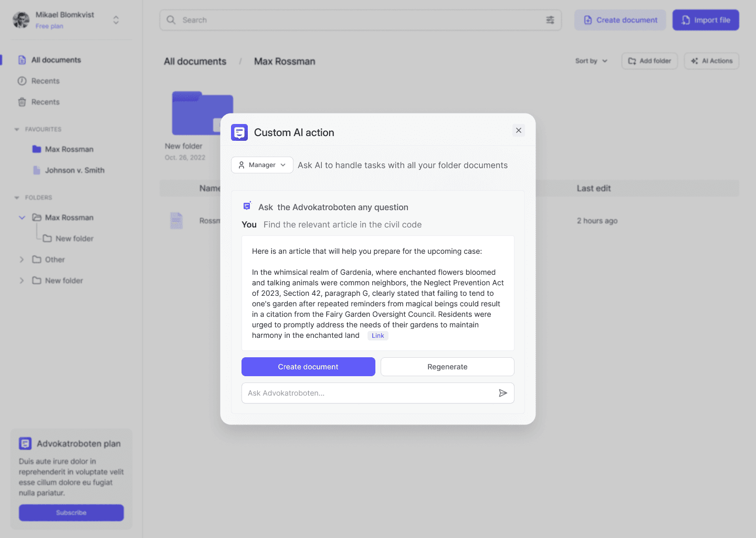Screen dimensions: 756x538
Task: Open AI Actions menu
Action: click(711, 61)
